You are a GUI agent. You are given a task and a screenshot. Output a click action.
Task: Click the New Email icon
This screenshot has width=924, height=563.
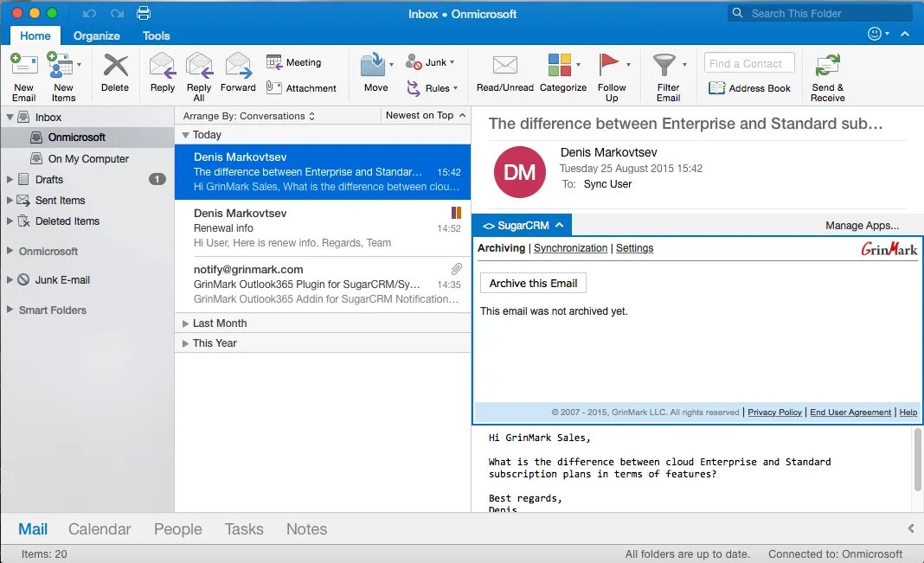(23, 64)
